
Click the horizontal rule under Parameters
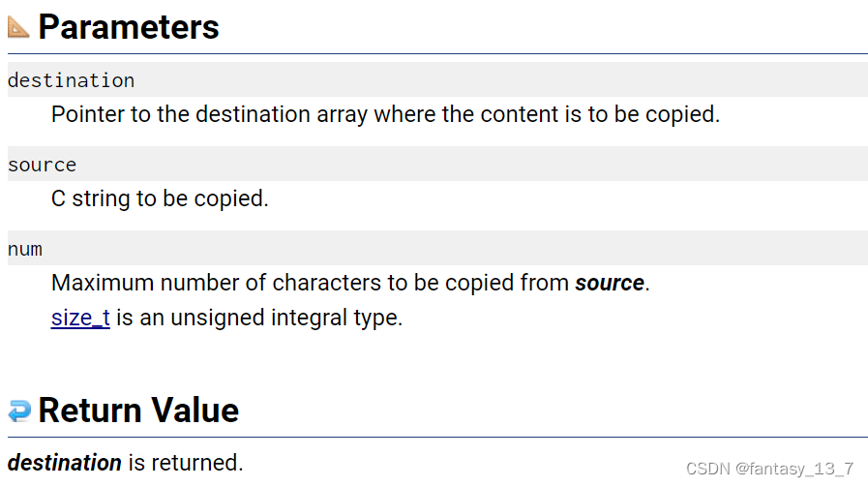coord(437,54)
